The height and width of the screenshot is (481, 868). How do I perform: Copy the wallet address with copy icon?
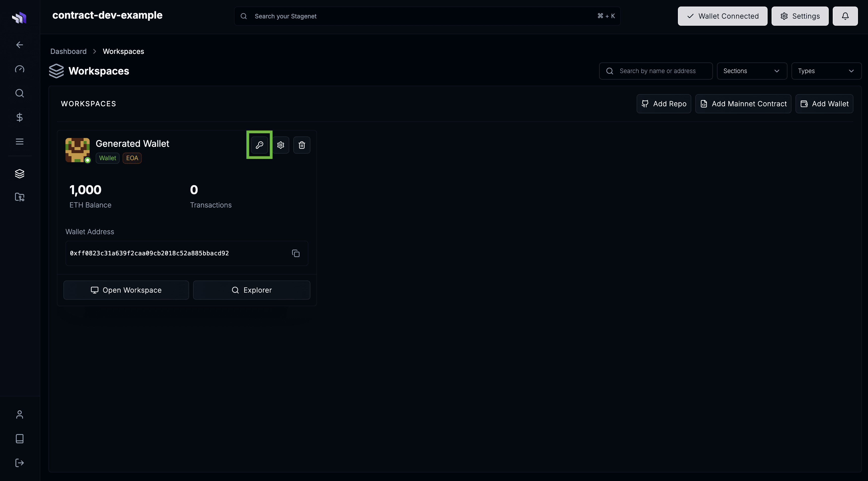(296, 253)
